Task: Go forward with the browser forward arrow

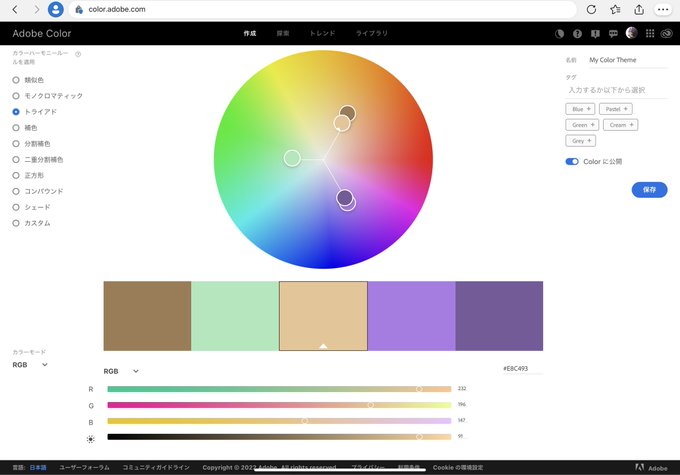Action: pyautogui.click(x=36, y=9)
